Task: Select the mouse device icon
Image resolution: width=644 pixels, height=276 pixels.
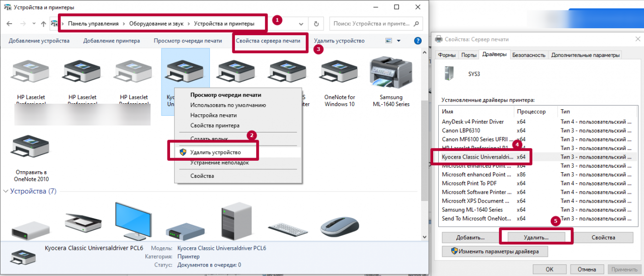Action: [340, 228]
